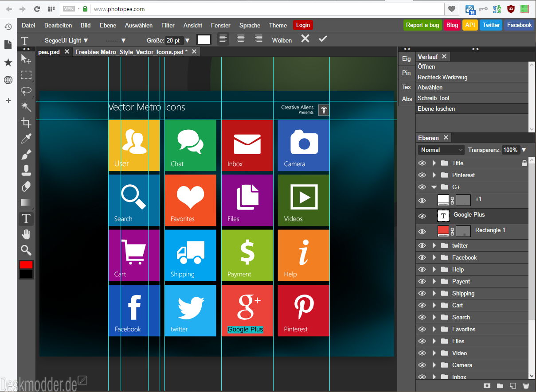536x392 pixels.
Task: Toggle visibility of +1 layer
Action: tap(422, 201)
